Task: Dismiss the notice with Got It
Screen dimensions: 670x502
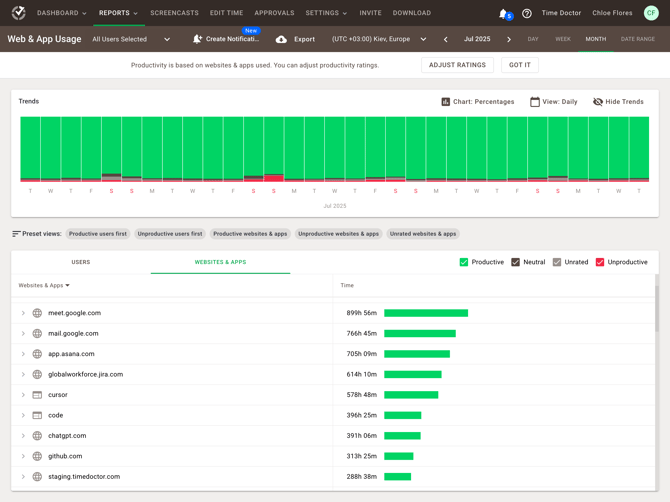Action: pyautogui.click(x=520, y=65)
